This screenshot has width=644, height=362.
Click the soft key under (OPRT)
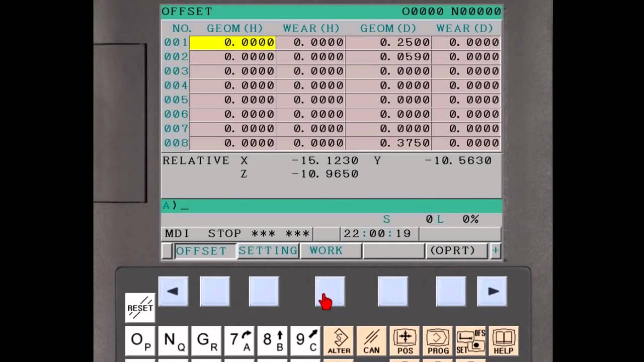tap(451, 291)
